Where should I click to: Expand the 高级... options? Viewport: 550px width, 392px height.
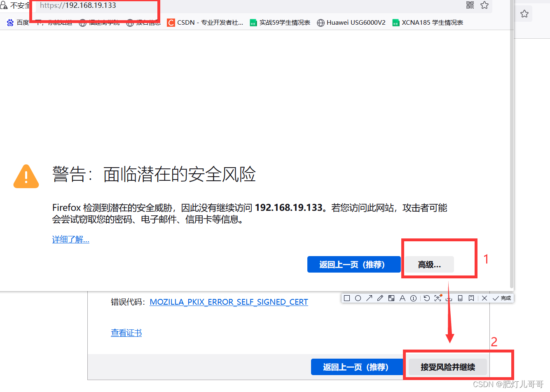pyautogui.click(x=429, y=264)
